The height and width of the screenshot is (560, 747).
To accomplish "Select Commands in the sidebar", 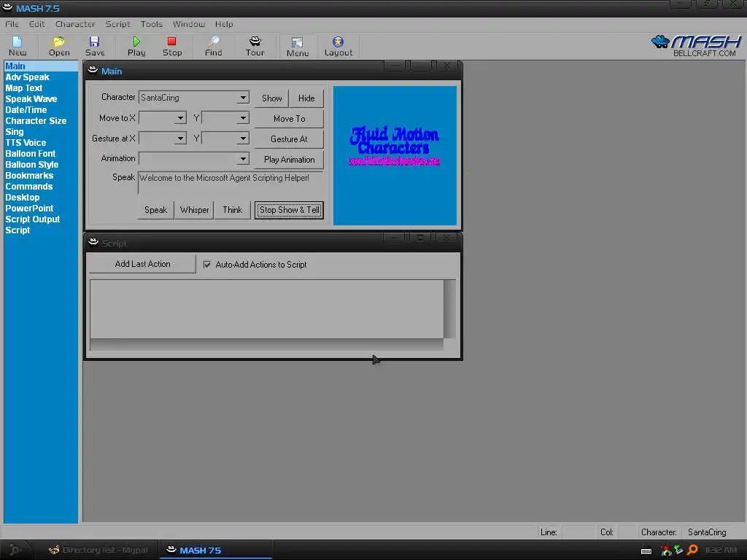I will [x=29, y=187].
